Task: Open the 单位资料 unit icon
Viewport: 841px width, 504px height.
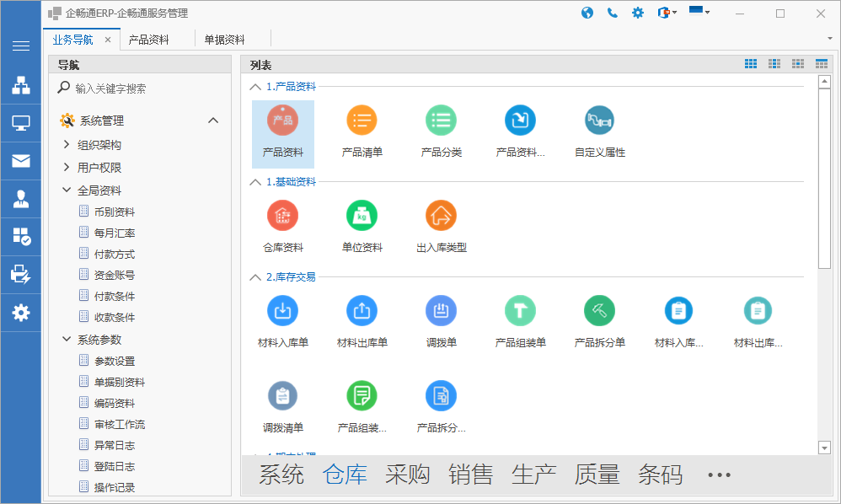Action: (362, 216)
